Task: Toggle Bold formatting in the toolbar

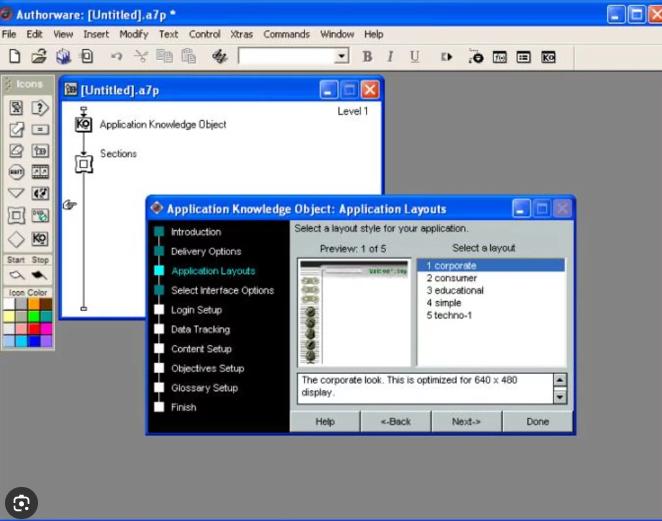Action: point(367,57)
